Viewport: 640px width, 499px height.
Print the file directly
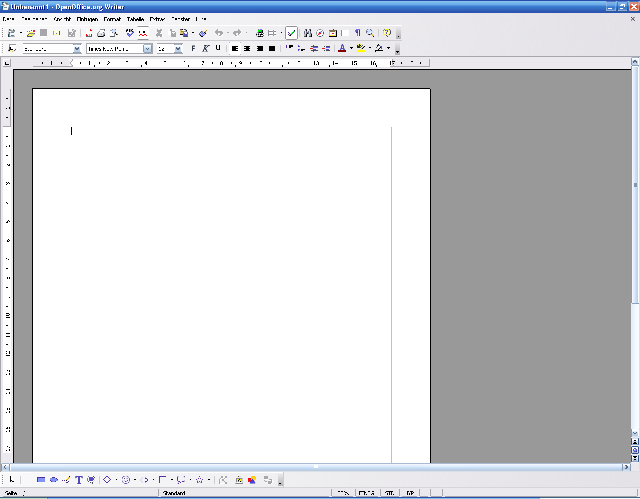(x=101, y=33)
